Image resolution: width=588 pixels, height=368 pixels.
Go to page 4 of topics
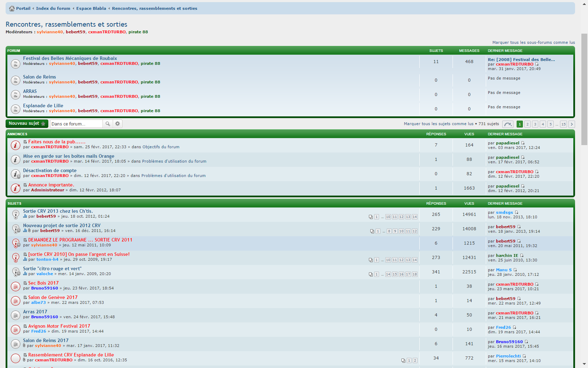coord(543,124)
